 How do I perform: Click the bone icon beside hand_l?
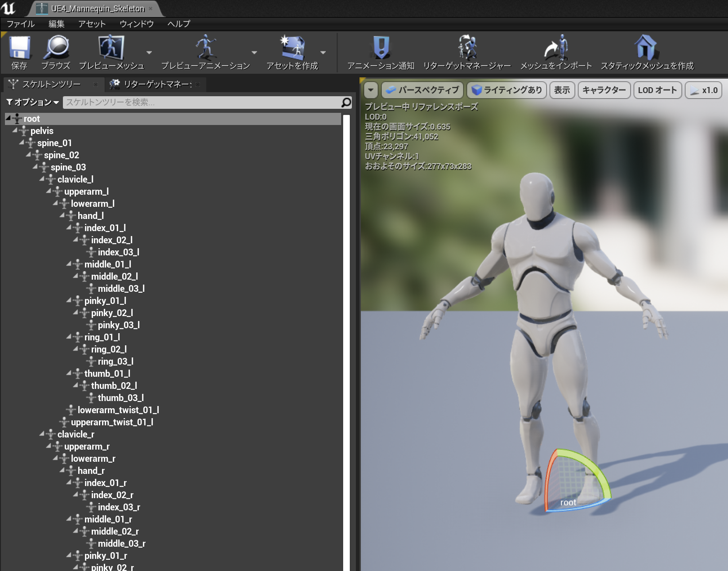(71, 216)
